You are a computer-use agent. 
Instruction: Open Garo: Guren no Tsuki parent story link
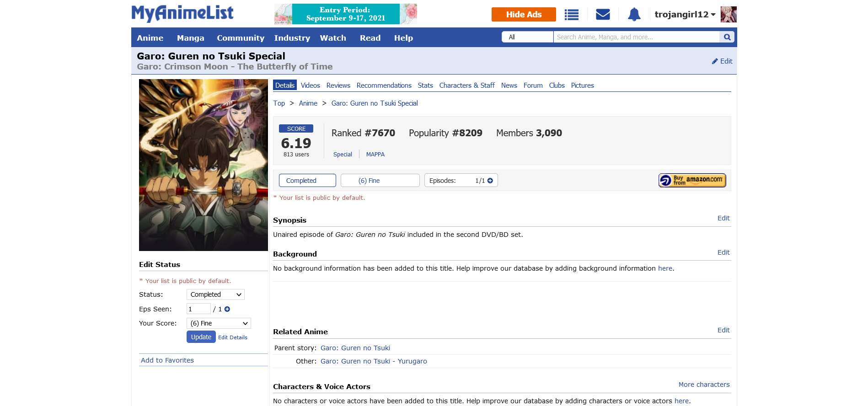pos(355,348)
